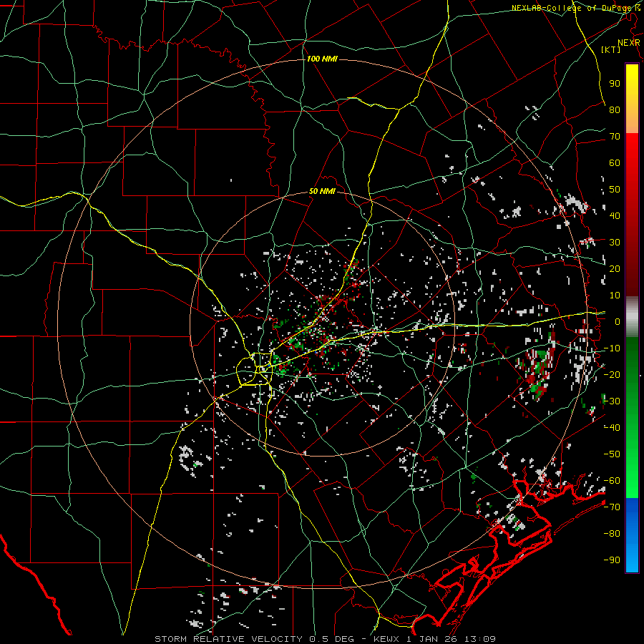644x644 pixels.
Task: Click the -80 value on the velocity scale
Action: [612, 534]
